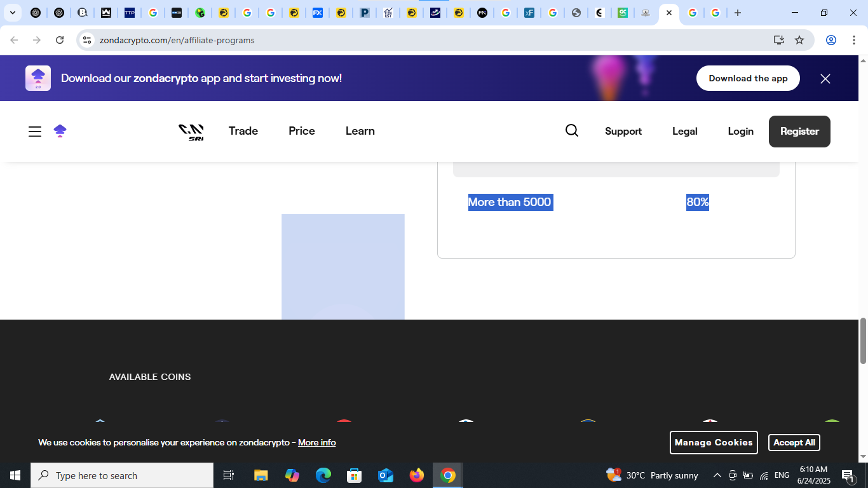Bookmark this page with star

point(799,40)
